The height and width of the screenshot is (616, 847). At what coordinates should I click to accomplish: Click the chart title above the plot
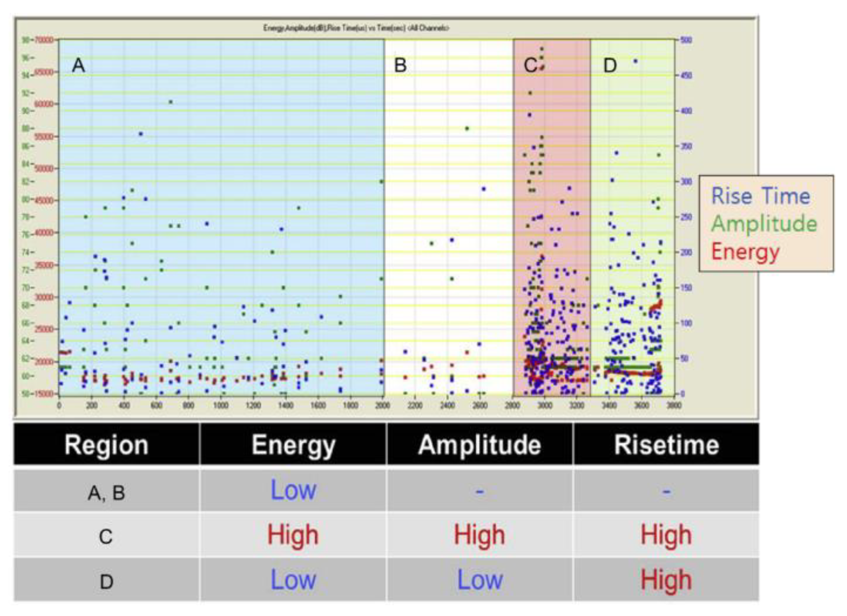point(356,28)
